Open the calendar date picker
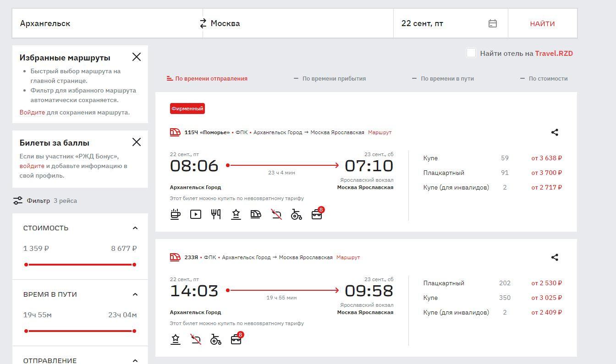616x364 pixels. (492, 23)
